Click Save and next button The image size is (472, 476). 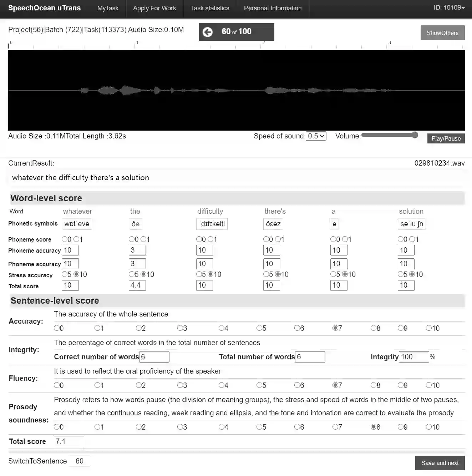tap(440, 463)
